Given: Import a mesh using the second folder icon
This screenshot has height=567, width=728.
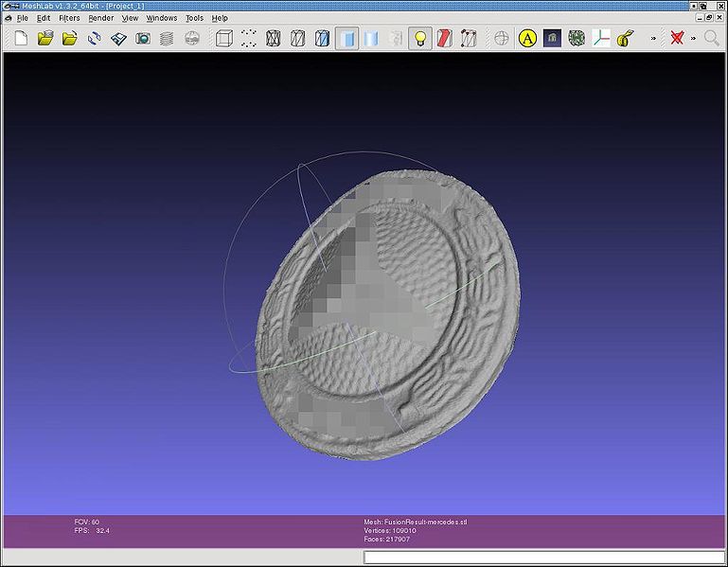Looking at the screenshot, I should 70,38.
